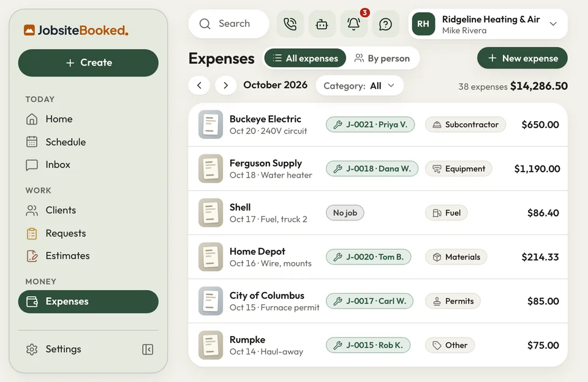Click the $75.00 amount

point(543,345)
